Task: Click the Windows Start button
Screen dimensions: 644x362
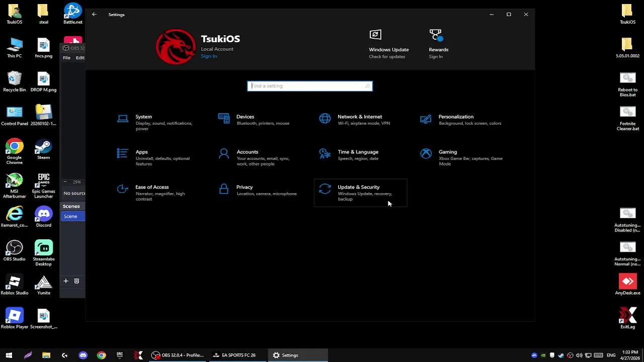Action: [9, 355]
